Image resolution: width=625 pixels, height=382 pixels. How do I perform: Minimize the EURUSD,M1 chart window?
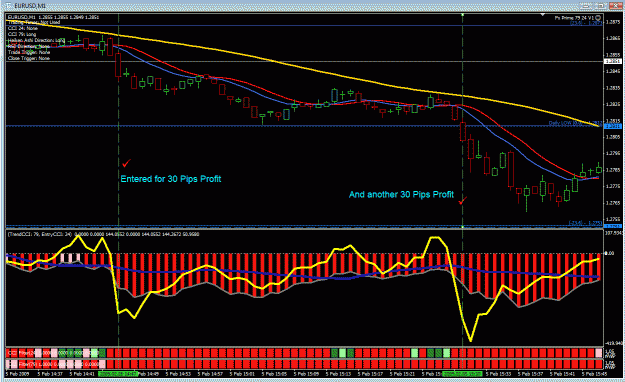pos(585,6)
